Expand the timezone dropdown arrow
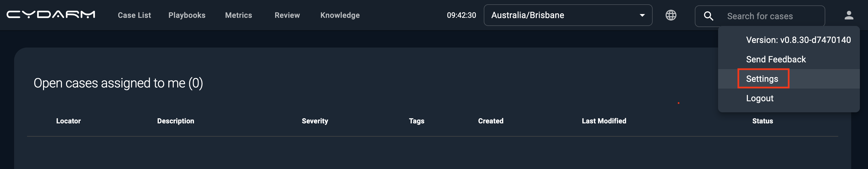 point(642,15)
